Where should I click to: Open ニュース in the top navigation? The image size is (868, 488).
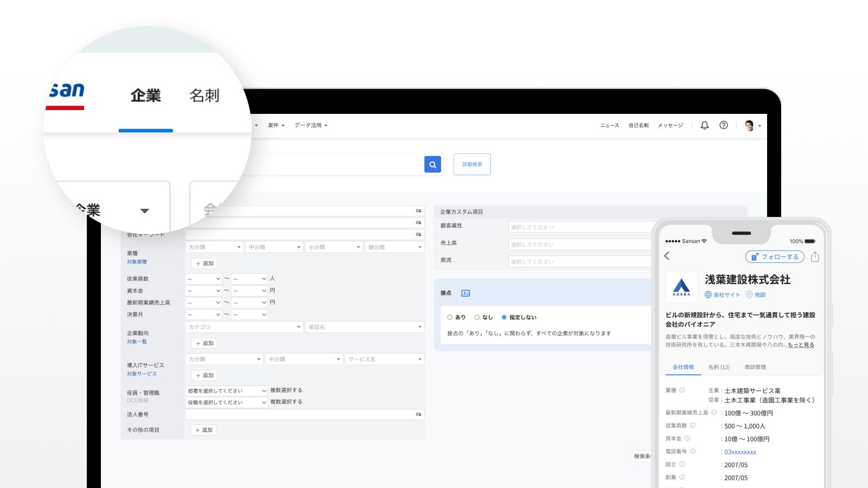tap(609, 126)
